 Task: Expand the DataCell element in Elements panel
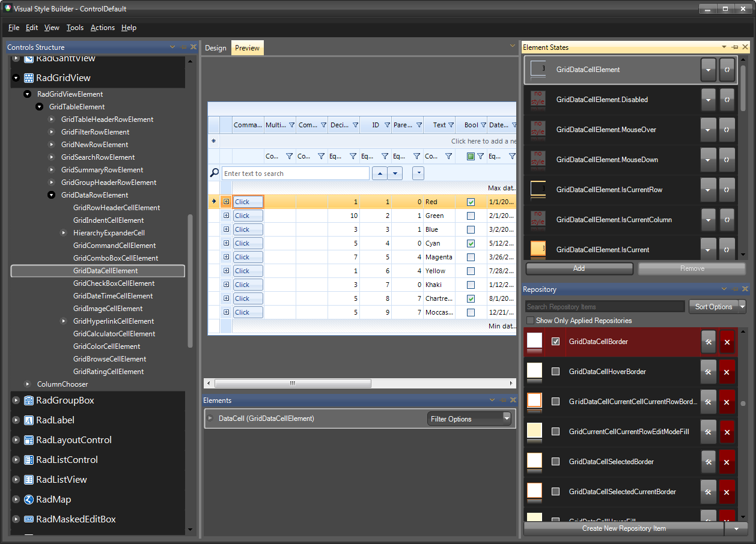[x=210, y=419]
